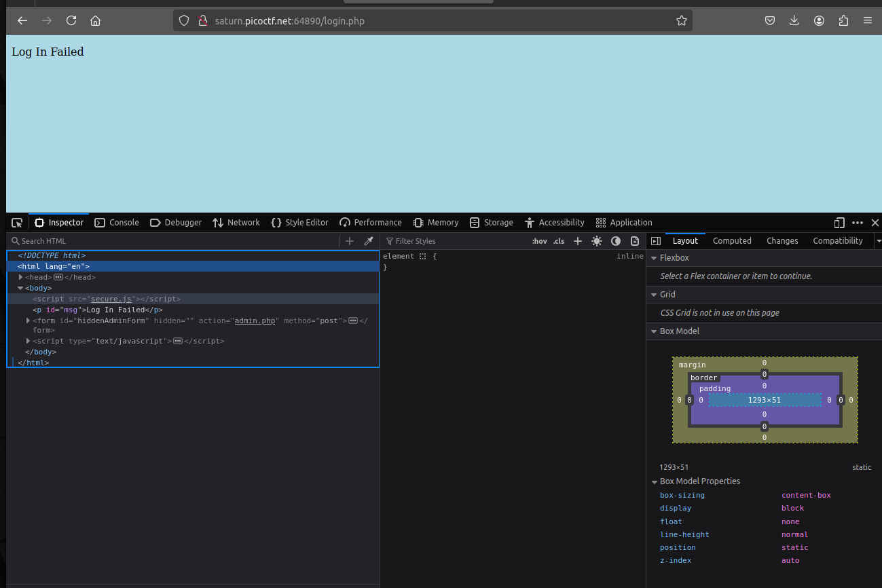Expand the head element node
The image size is (882, 588).
[21, 277]
